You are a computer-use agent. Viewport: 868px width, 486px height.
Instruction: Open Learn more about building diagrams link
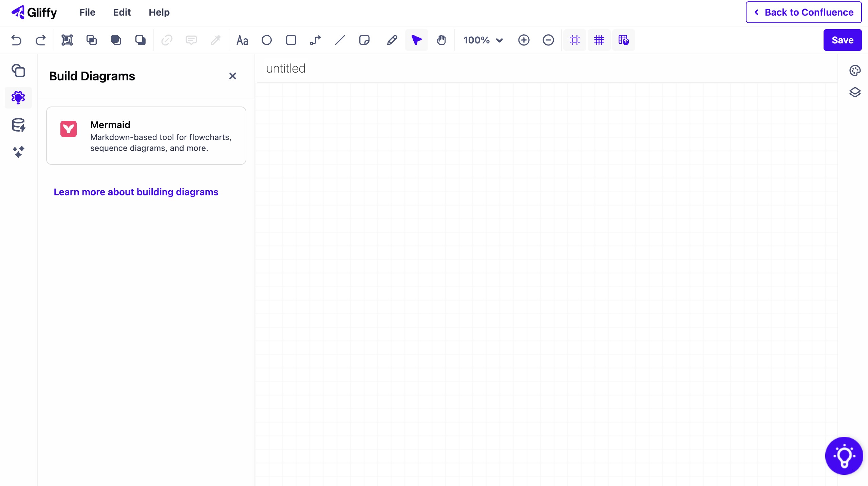135,192
